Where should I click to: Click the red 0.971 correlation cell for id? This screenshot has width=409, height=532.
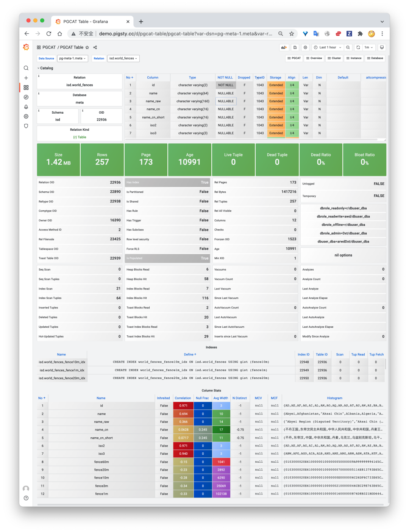(183, 406)
